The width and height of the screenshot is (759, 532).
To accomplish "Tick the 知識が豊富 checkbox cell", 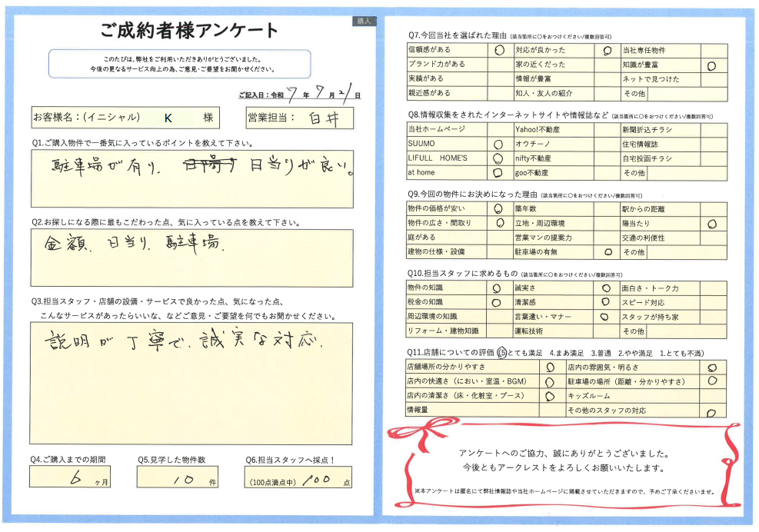I will click(x=711, y=65).
